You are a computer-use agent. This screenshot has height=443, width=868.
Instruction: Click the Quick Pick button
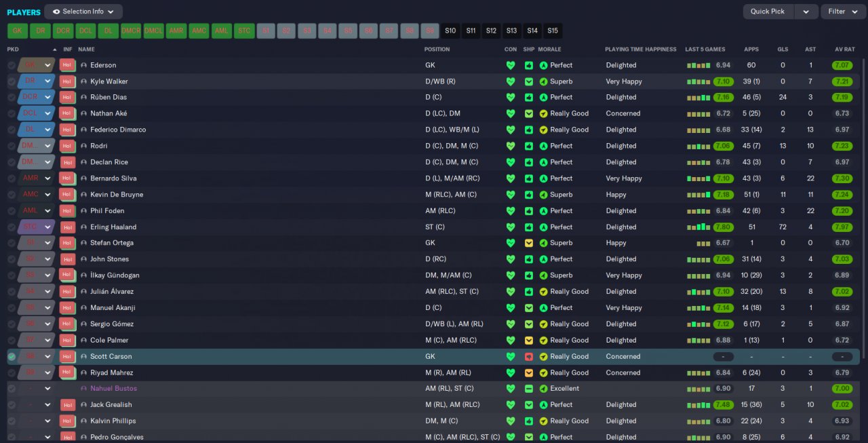[768, 12]
